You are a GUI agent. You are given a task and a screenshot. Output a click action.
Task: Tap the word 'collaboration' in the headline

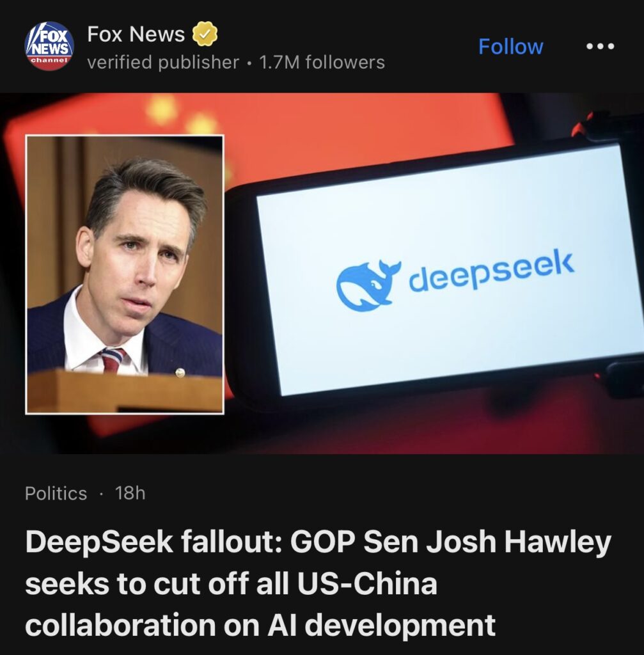(121, 625)
